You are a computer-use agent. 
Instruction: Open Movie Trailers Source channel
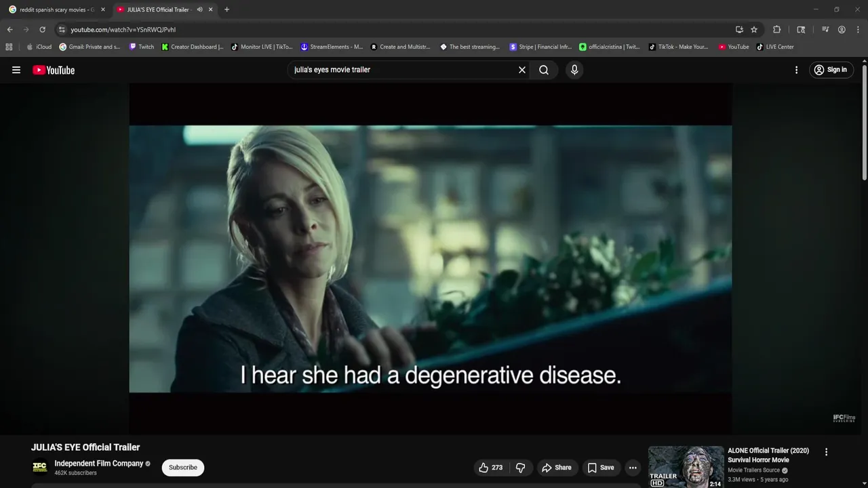[754, 470]
